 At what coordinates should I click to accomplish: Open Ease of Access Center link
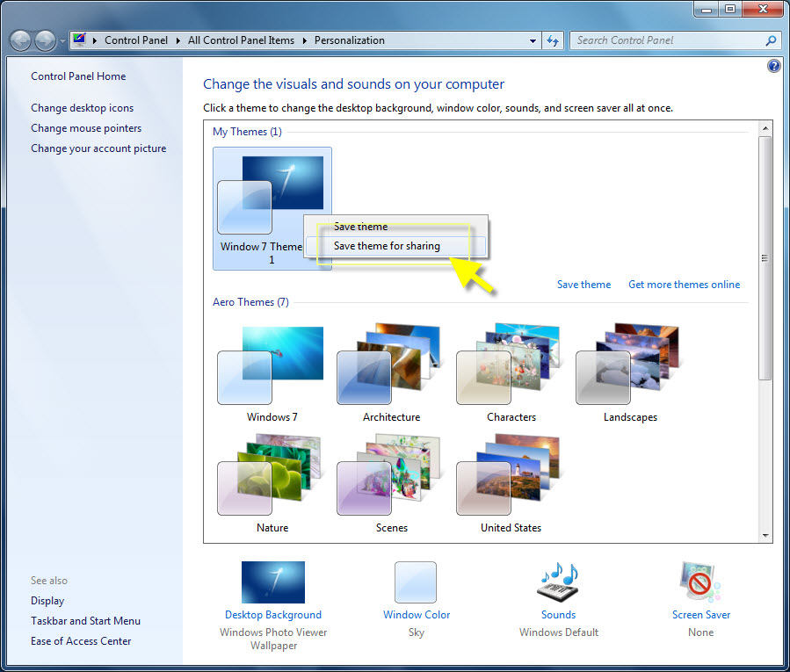tap(81, 640)
